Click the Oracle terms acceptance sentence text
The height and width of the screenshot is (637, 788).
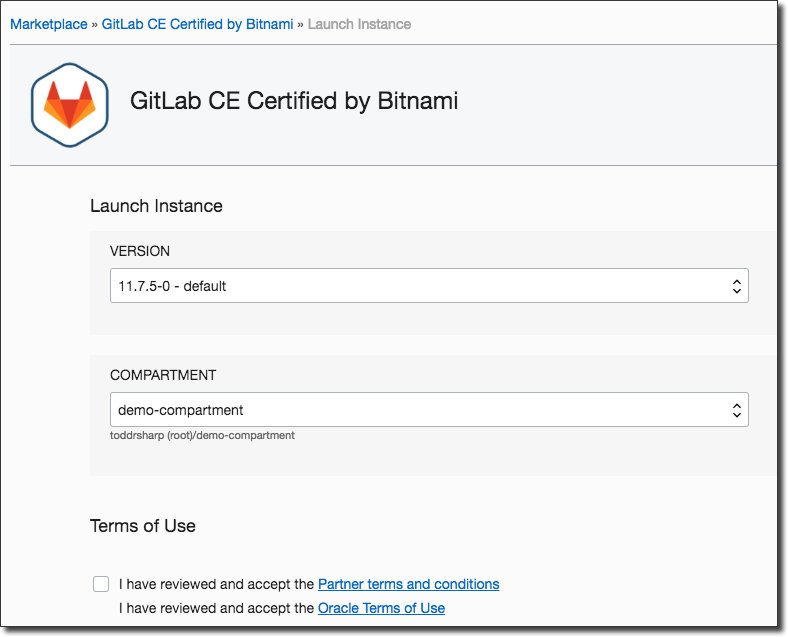(x=217, y=608)
